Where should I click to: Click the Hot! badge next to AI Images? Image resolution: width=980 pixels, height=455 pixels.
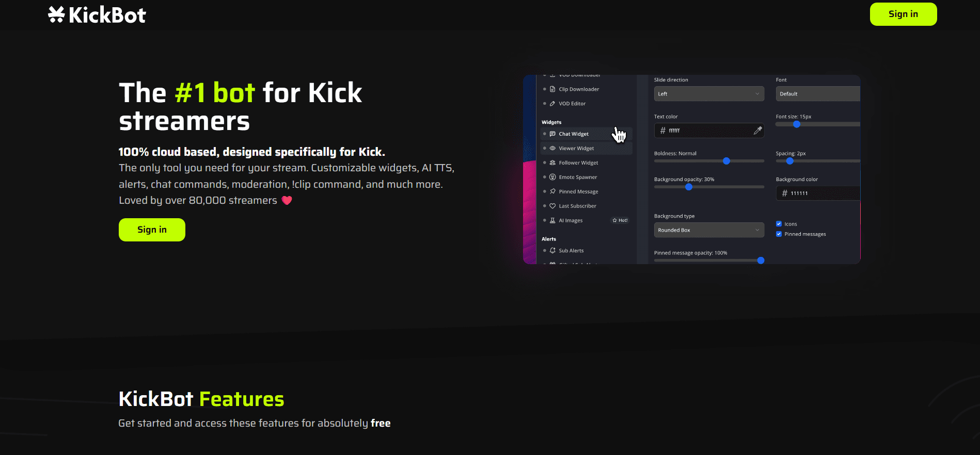click(620, 220)
